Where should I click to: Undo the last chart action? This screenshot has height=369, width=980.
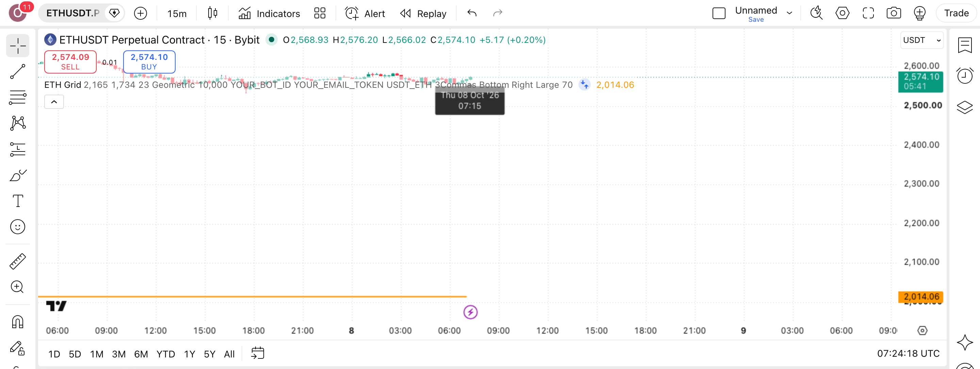472,13
